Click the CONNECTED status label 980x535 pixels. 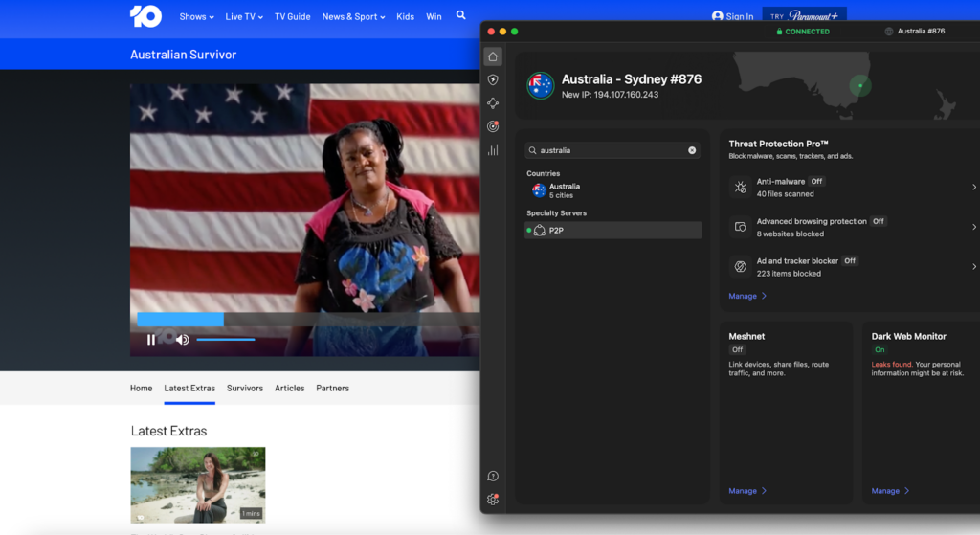[807, 32]
